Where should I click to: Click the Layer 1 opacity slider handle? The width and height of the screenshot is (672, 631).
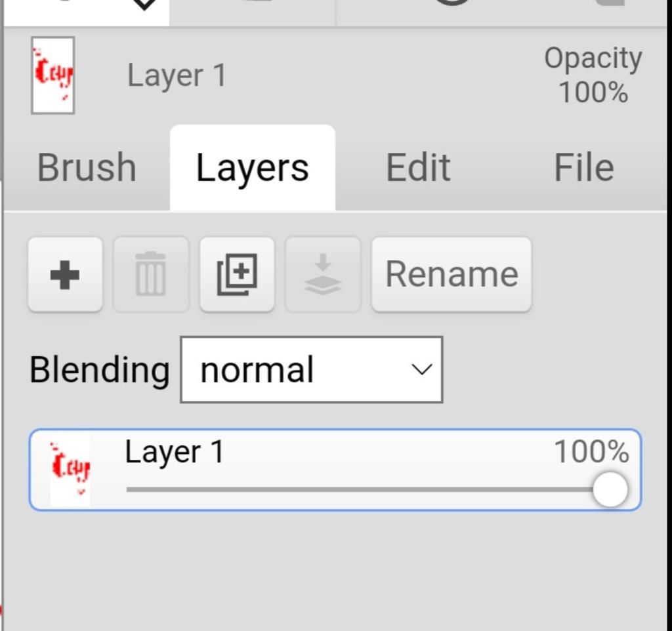pos(610,489)
